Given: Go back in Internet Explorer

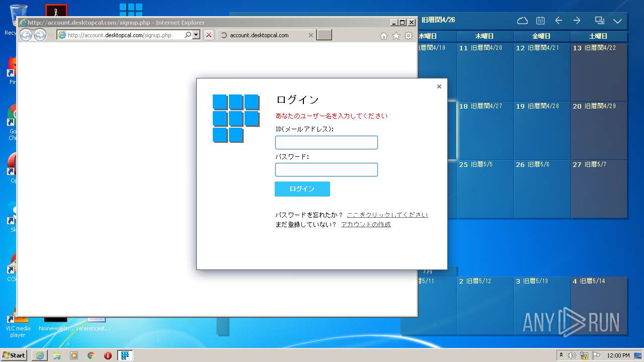Looking at the screenshot, I should [26, 35].
